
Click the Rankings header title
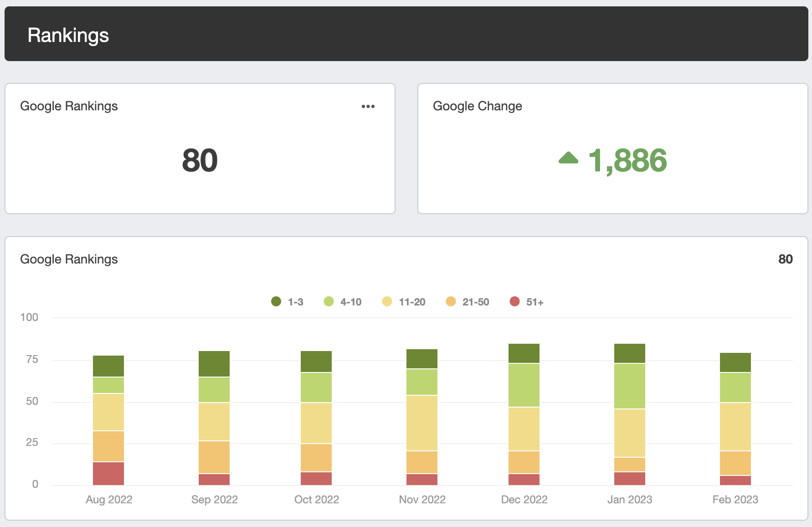pos(68,35)
